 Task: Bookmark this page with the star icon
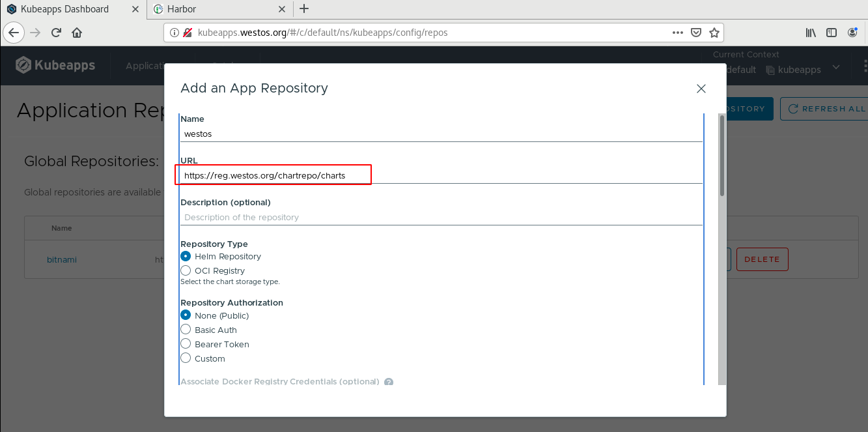[714, 32]
